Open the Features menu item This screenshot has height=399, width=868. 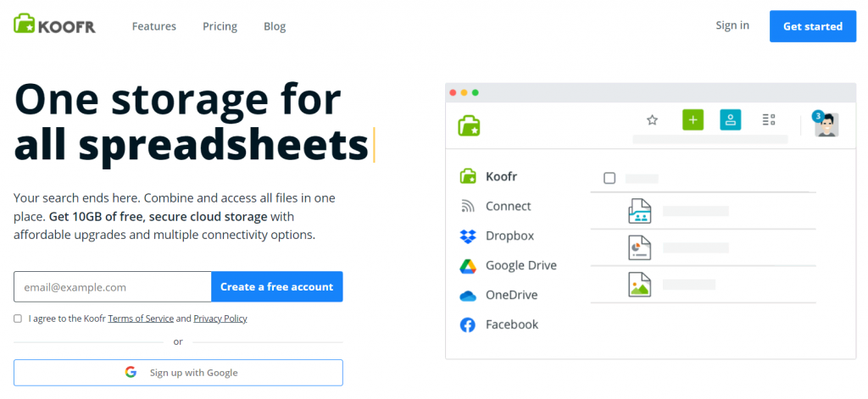click(154, 26)
